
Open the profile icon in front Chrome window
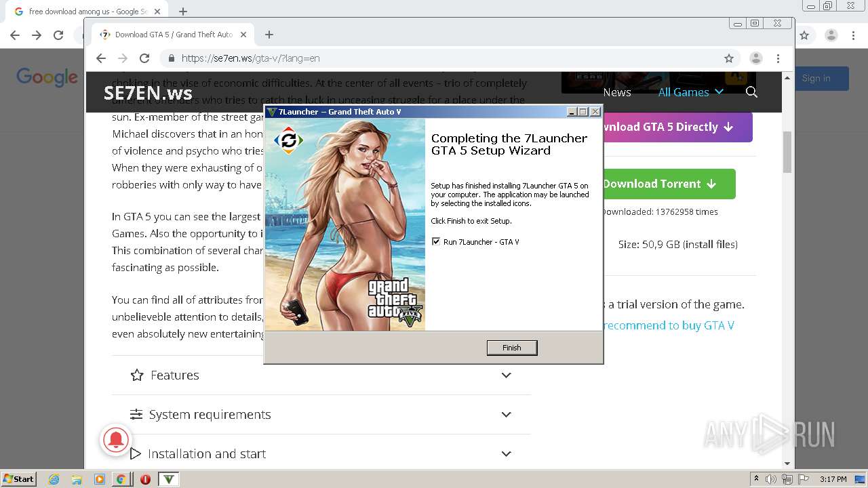tap(756, 58)
